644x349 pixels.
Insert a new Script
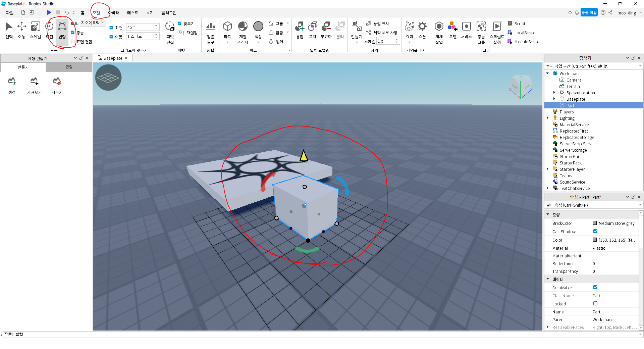[x=517, y=23]
